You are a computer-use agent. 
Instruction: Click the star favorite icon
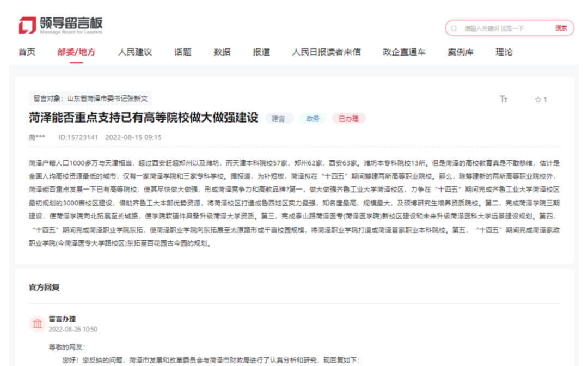538,100
